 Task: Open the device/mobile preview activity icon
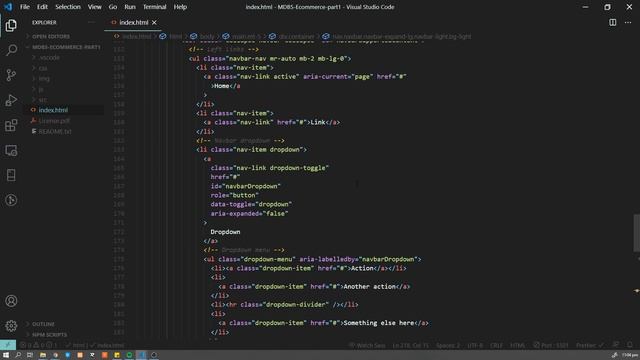(x=11, y=175)
